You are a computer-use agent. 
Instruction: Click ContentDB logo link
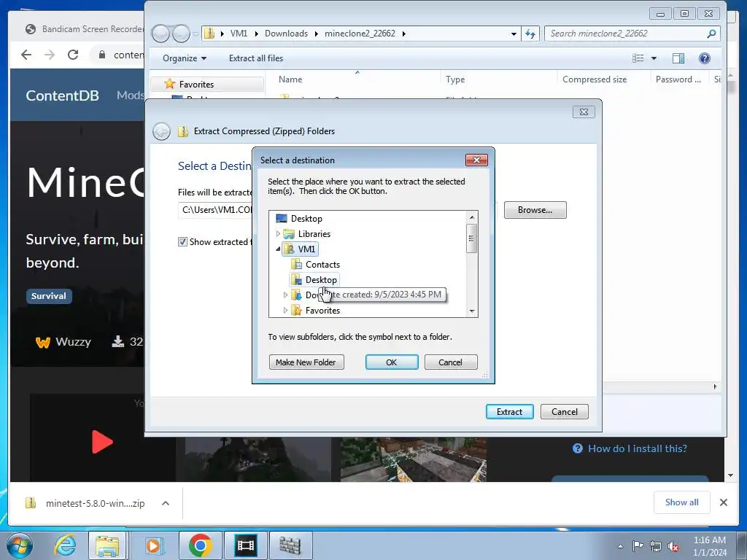pyautogui.click(x=63, y=96)
